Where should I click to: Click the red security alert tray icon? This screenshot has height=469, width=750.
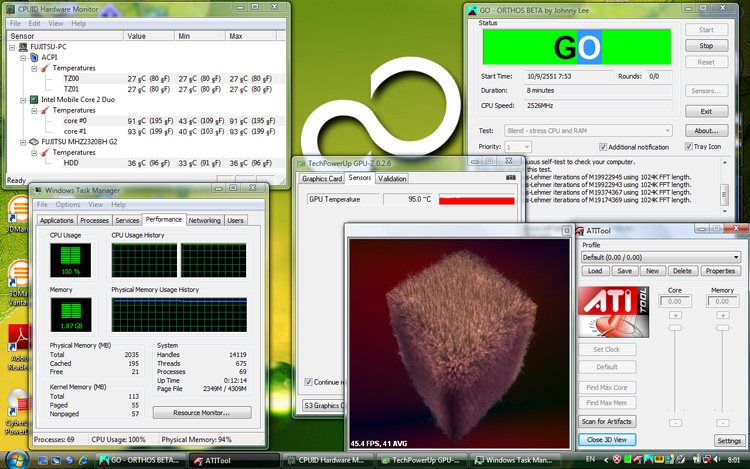coord(617,459)
